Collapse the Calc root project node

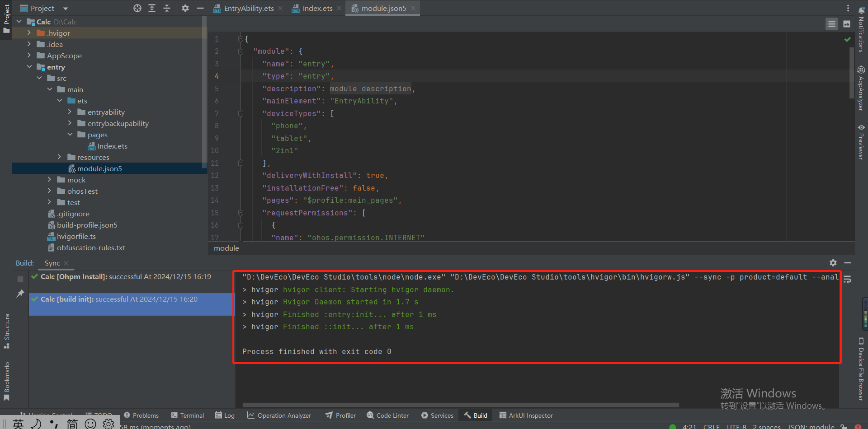(x=19, y=22)
